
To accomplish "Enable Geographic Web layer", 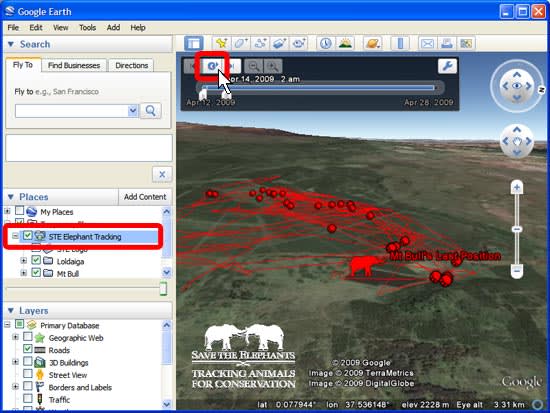I will (27, 337).
